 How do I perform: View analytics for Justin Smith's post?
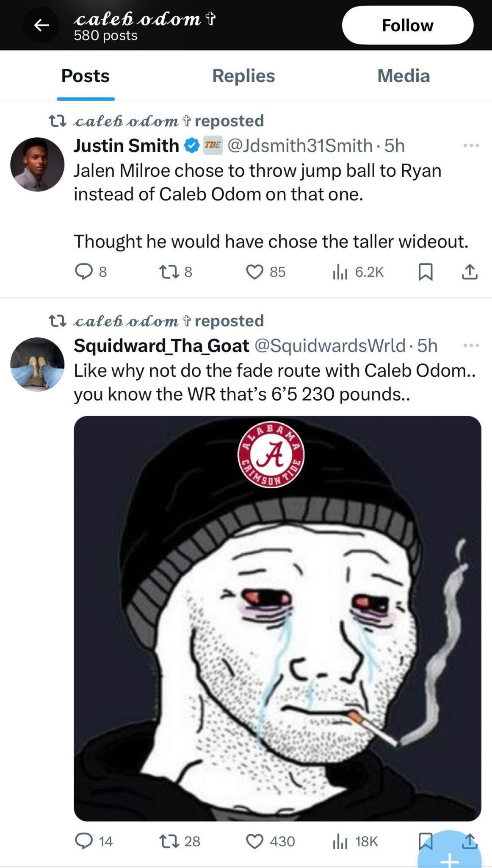(x=340, y=272)
